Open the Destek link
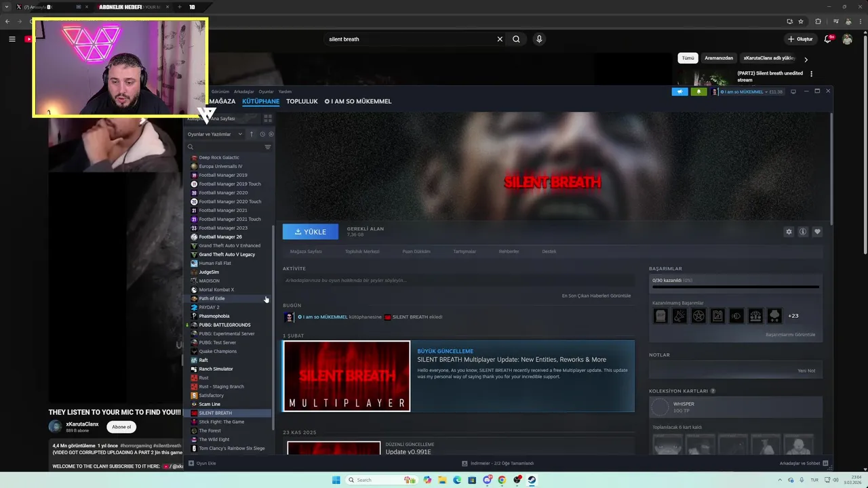The width and height of the screenshot is (868, 488). tap(549, 251)
